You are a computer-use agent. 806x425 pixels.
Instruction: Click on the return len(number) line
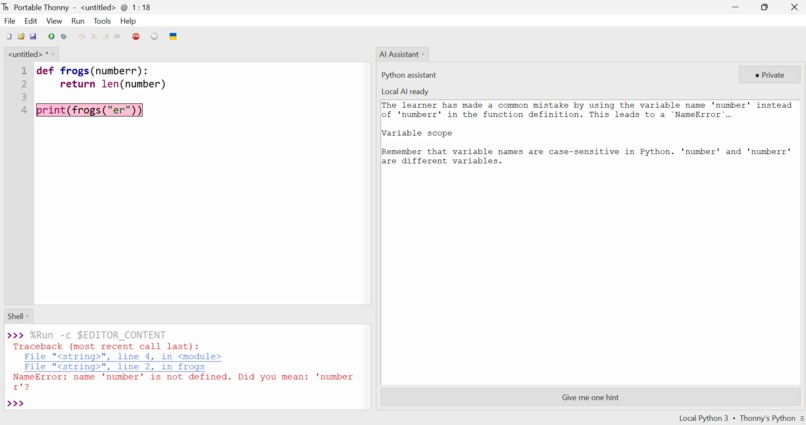pos(113,84)
